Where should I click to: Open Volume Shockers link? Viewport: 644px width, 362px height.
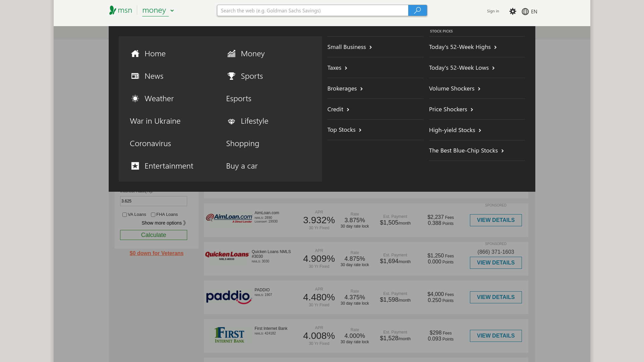pos(454,88)
